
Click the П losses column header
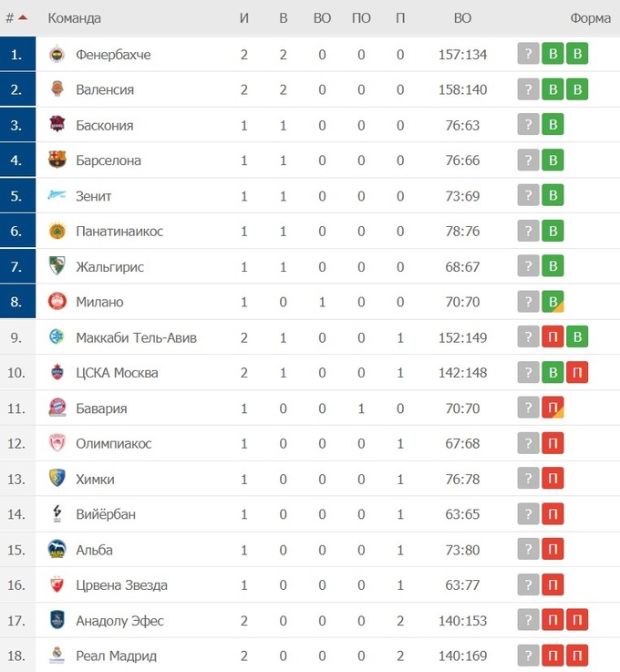[x=400, y=18]
